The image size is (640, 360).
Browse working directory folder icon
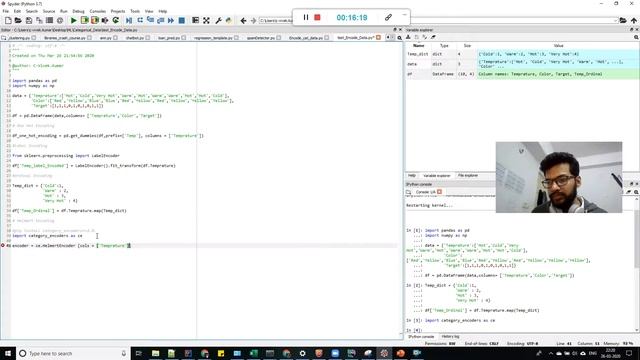tap(623, 20)
